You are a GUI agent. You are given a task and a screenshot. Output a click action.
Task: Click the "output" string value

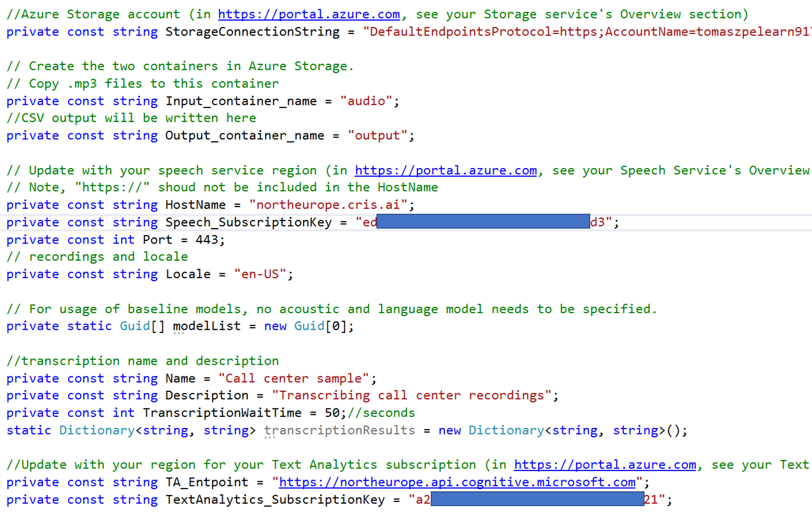378,136
